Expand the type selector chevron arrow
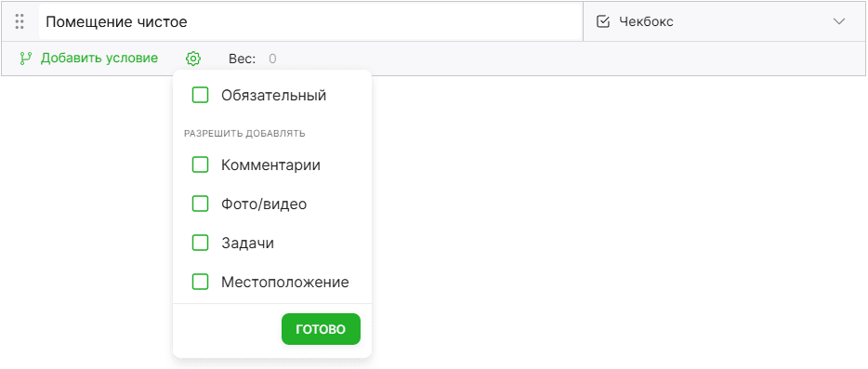The width and height of the screenshot is (868, 369). click(x=839, y=21)
